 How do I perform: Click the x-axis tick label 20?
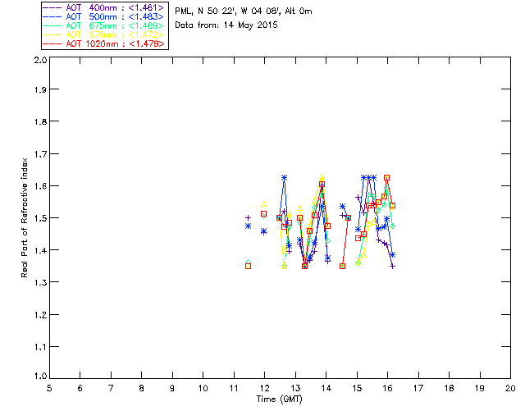pyautogui.click(x=510, y=388)
